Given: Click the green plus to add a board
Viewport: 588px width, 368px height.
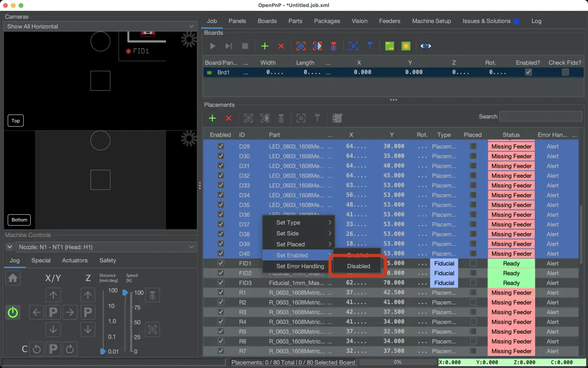Looking at the screenshot, I should coord(265,46).
